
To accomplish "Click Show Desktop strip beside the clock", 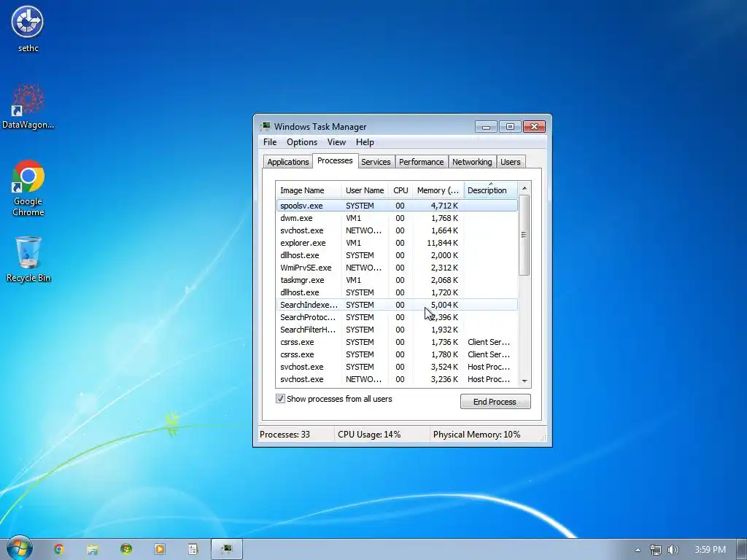I will pos(742,550).
